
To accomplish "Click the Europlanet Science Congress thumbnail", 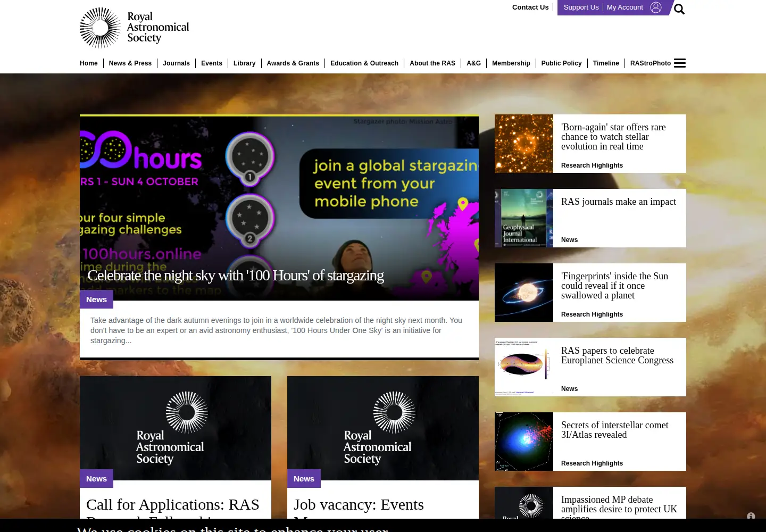I will [524, 367].
